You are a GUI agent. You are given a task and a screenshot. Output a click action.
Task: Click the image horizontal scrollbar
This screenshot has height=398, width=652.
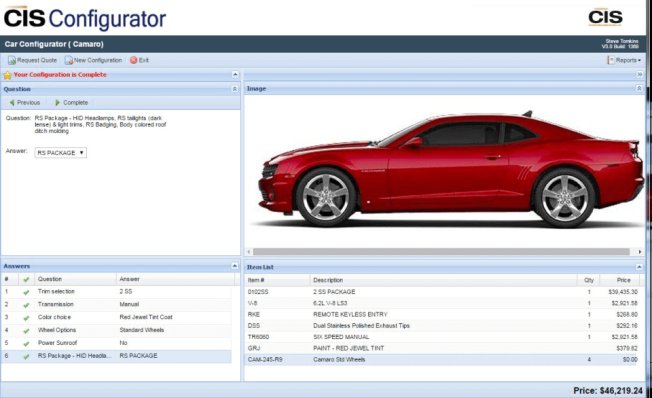click(x=441, y=252)
